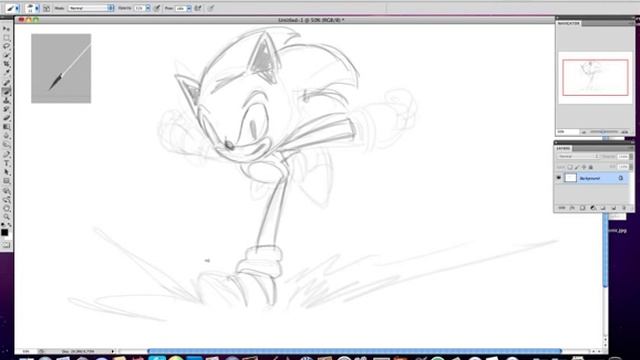The height and width of the screenshot is (360, 640).
Task: Toggle lock image pixels in Layers panel
Action: [577, 167]
